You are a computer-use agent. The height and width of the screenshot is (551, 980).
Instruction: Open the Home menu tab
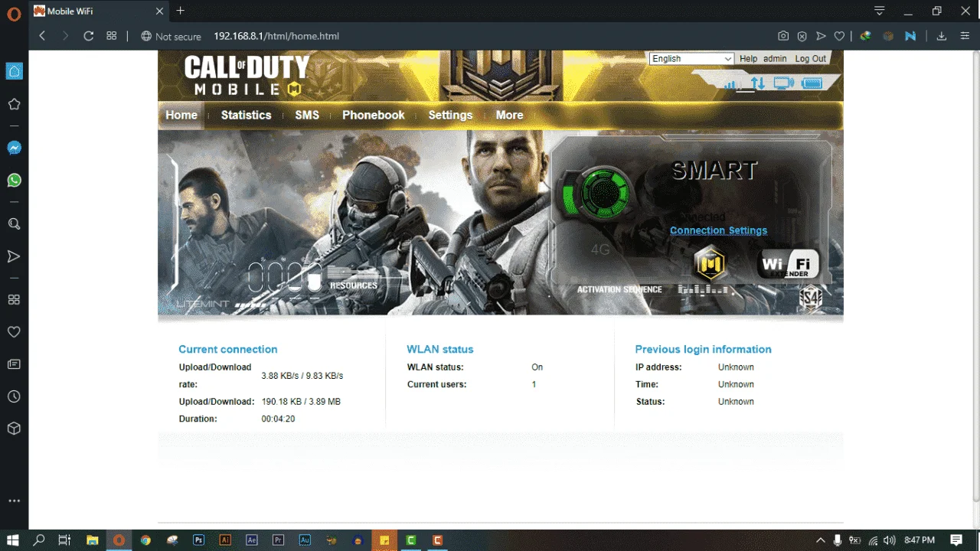point(181,115)
